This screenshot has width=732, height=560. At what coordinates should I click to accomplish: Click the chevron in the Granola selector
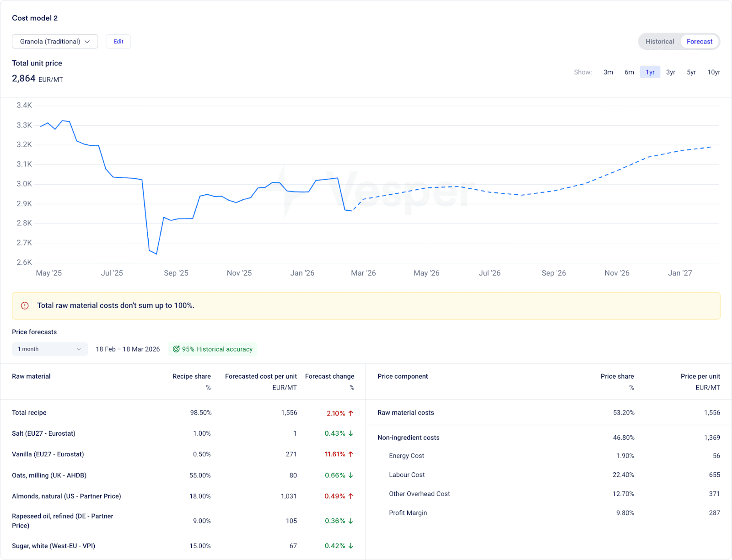pos(87,42)
